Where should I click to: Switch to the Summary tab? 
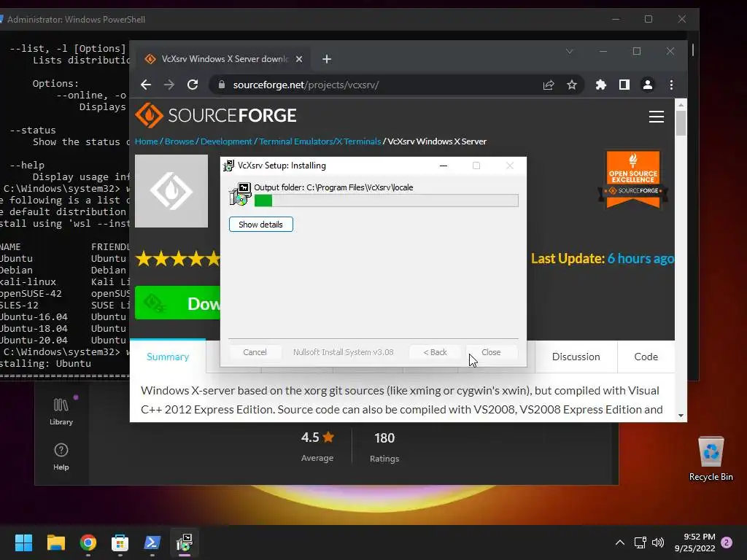[x=168, y=357]
